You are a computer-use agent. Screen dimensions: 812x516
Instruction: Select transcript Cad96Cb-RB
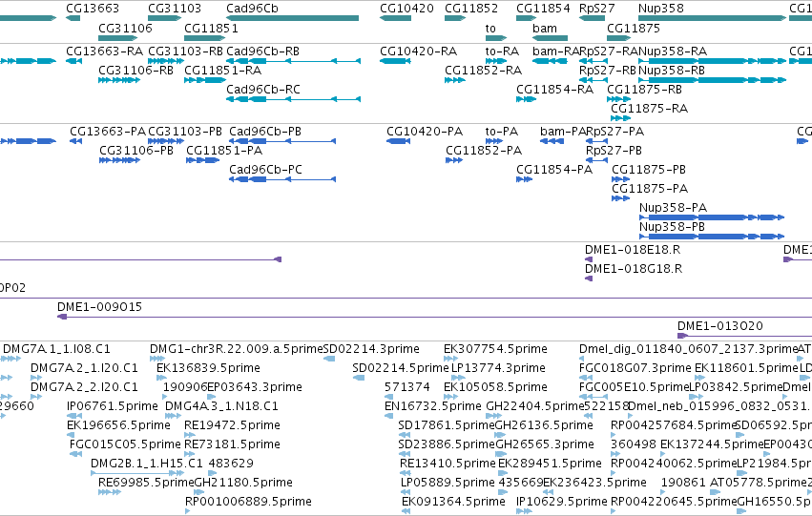coord(293,61)
